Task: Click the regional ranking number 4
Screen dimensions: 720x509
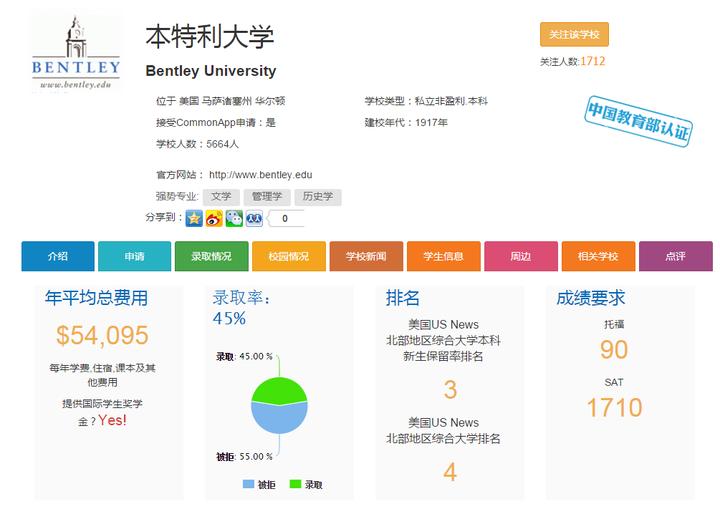Action: click(x=450, y=472)
